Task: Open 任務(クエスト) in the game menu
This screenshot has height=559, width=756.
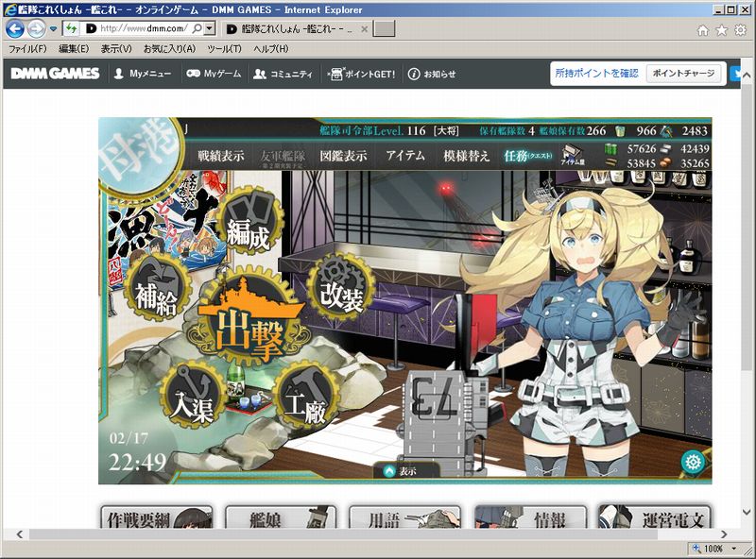Action: [x=527, y=156]
